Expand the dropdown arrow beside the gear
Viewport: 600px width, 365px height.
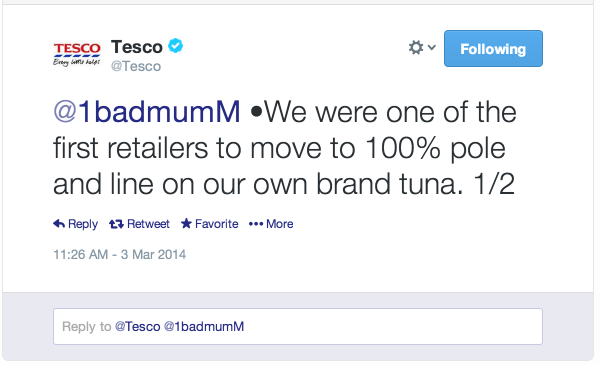click(x=432, y=47)
